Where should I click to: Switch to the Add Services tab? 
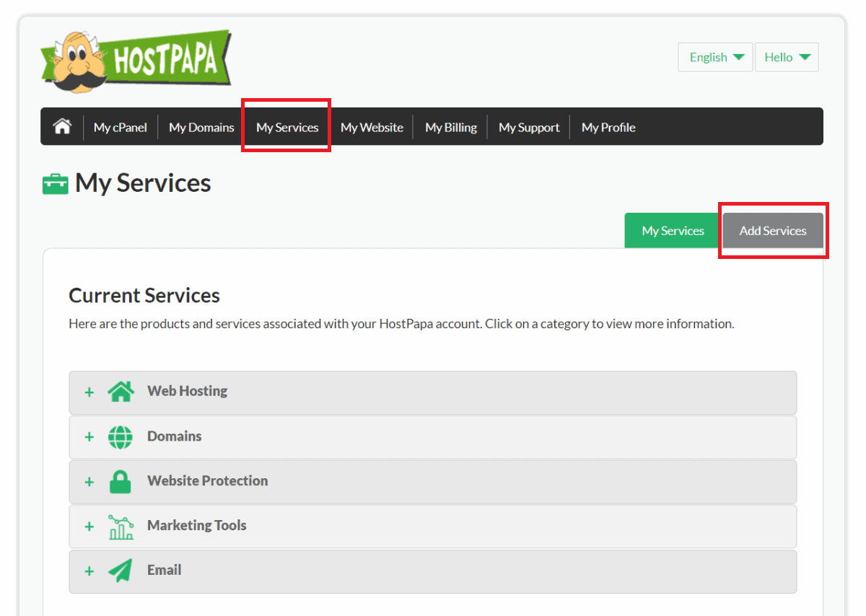(773, 231)
